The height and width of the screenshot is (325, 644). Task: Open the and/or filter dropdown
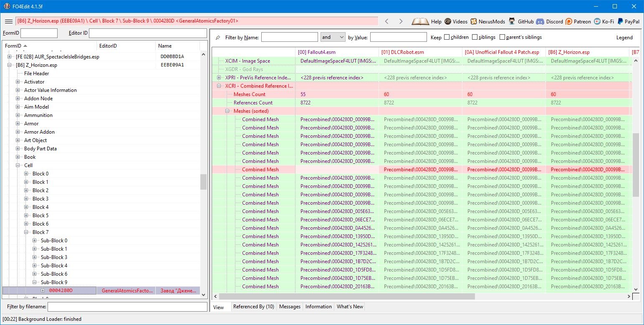click(x=333, y=37)
